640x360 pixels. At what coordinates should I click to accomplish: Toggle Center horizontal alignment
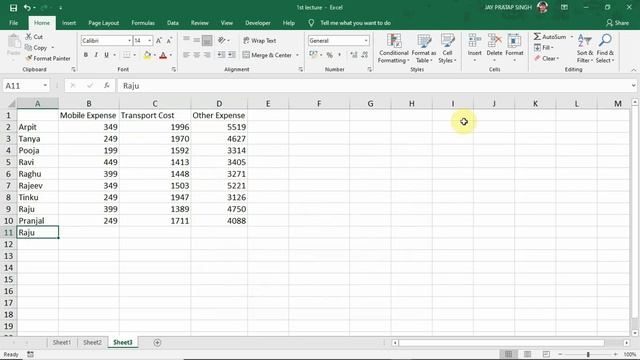tap(197, 55)
